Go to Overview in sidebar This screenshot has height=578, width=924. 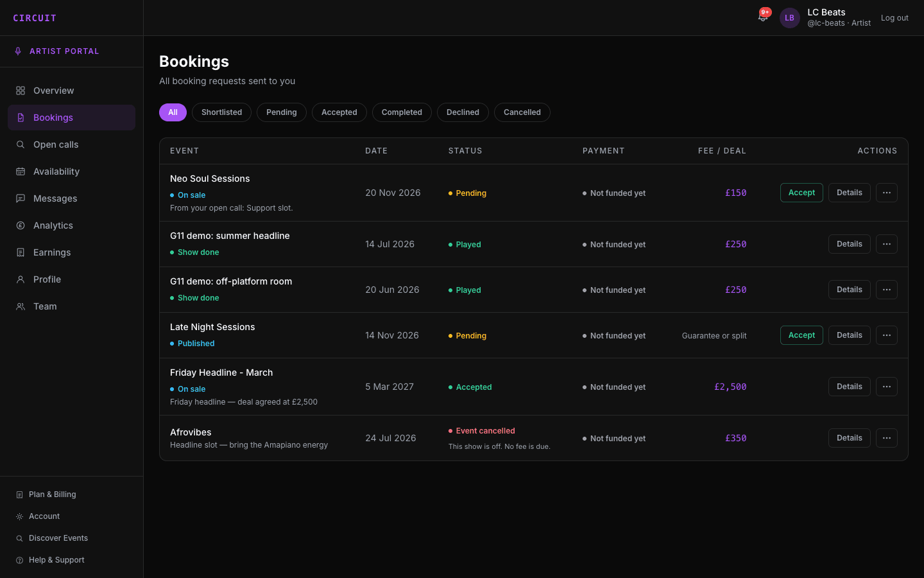pos(71,91)
